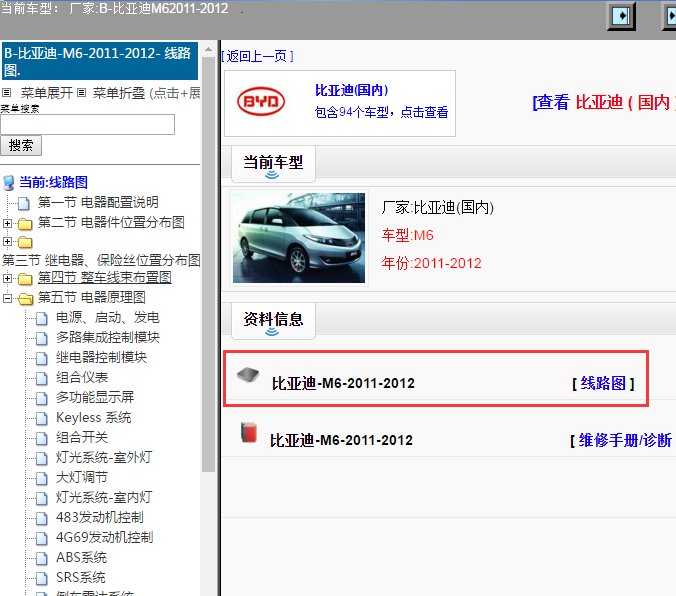Viewport: 676px width, 596px height.
Task: Select 第四节 整车线束布置图 tree item
Action: point(105,277)
